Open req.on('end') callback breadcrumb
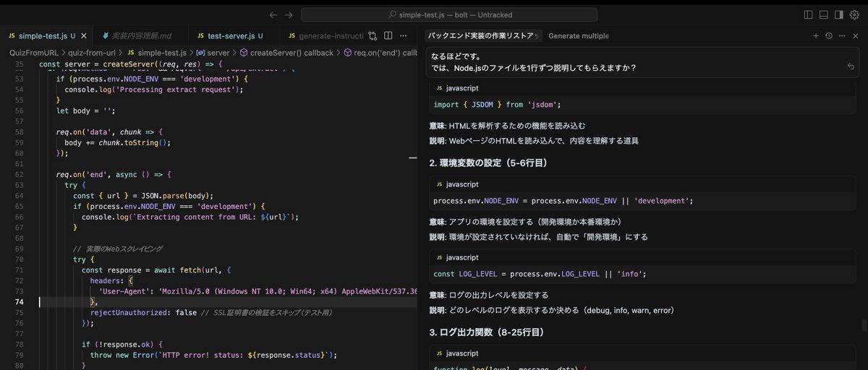This screenshot has width=868, height=370. 380,53
